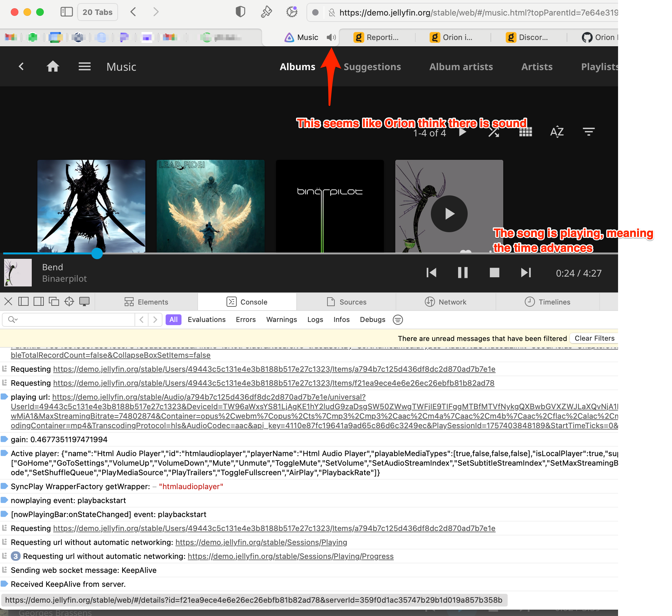
Task: Click the Clear Filters button
Action: [594, 338]
